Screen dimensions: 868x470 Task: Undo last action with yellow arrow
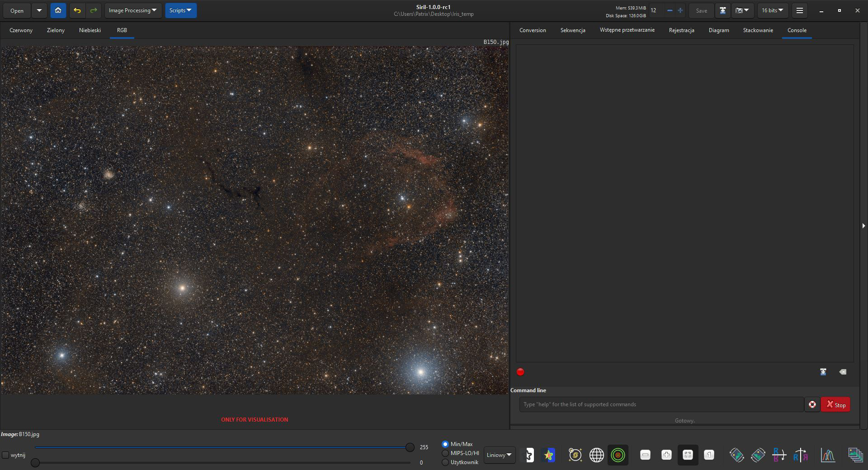(x=77, y=10)
